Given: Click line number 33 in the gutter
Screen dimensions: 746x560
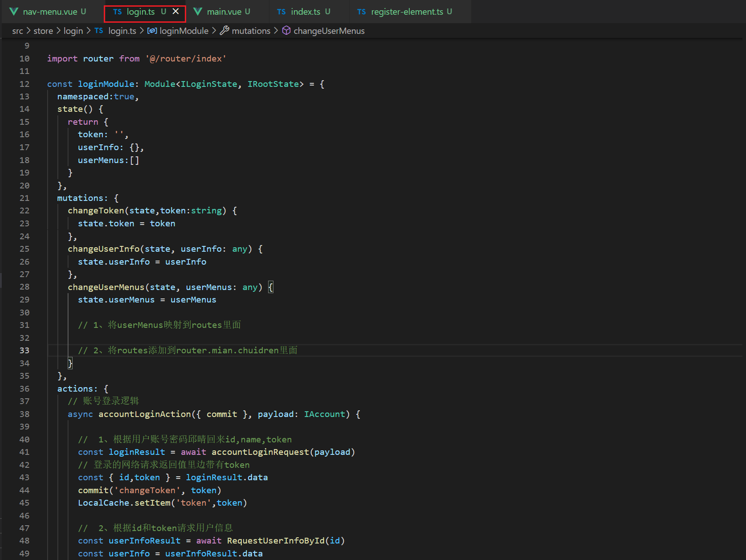Looking at the screenshot, I should [x=24, y=351].
